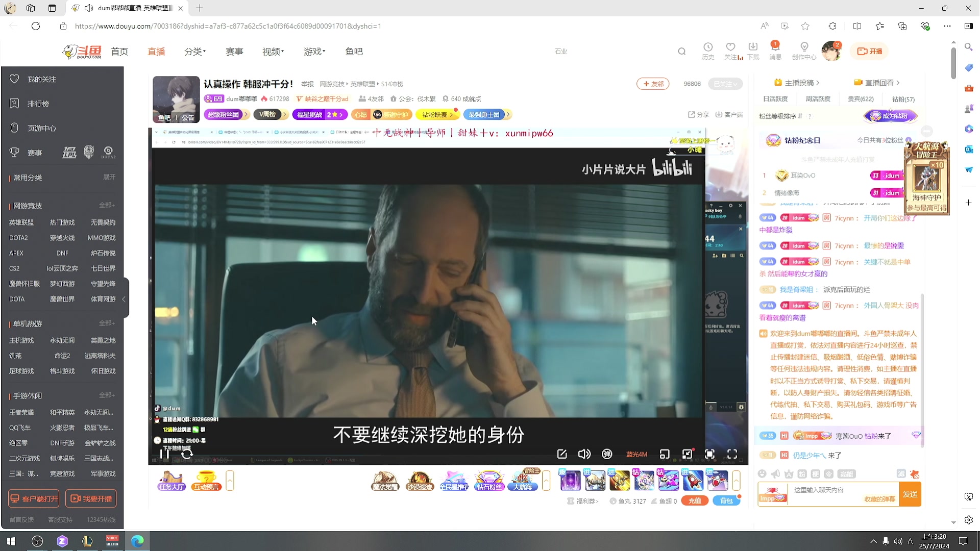Click megaphone broadcast icon in chat
Screen dimensions: 980x551
pyautogui.click(x=775, y=474)
